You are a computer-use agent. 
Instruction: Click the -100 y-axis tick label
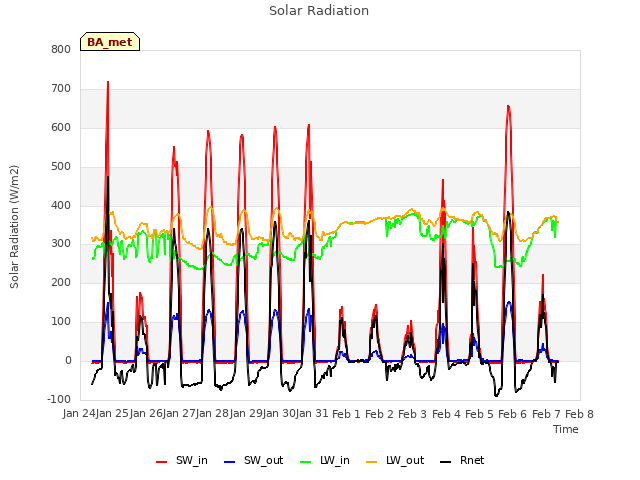tap(59, 399)
